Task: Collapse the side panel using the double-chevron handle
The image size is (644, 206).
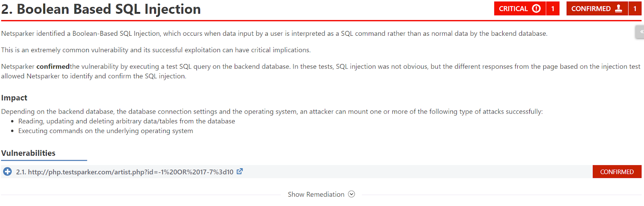Action: 641,31
